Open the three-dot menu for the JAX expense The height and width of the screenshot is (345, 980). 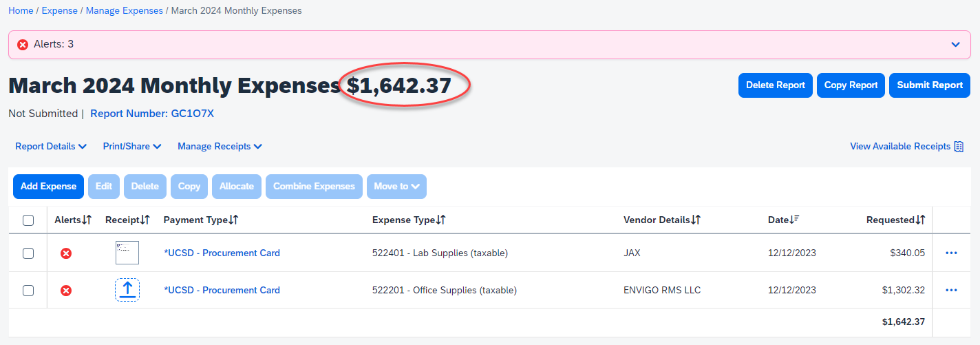[x=952, y=253]
